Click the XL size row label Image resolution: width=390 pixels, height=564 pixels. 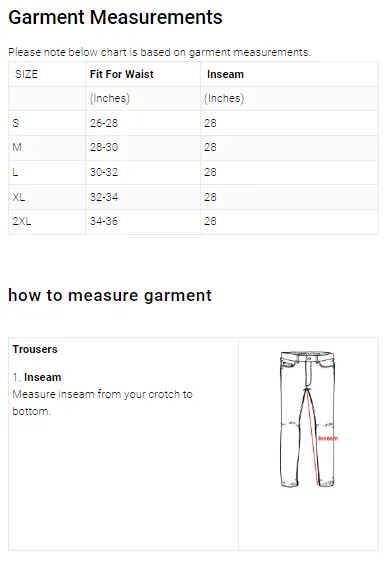click(19, 197)
